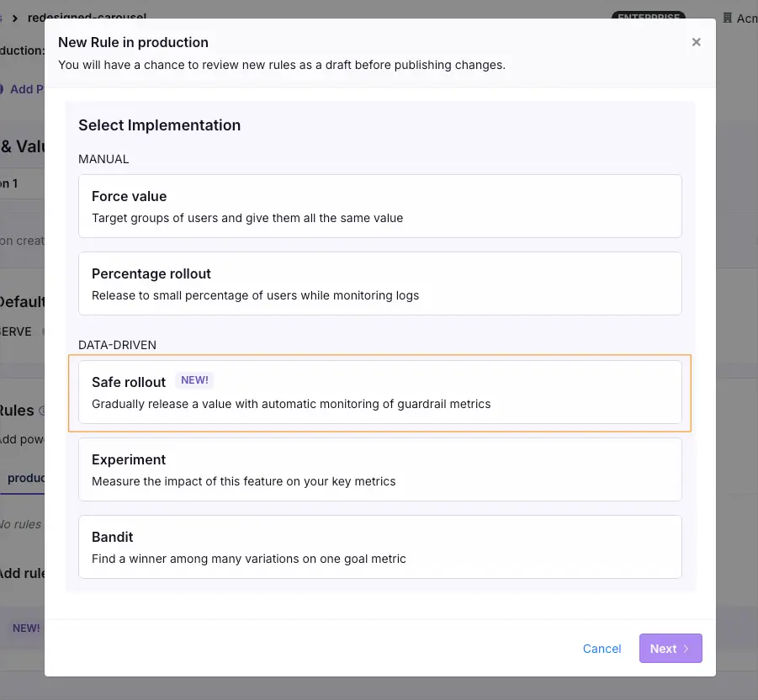The height and width of the screenshot is (700, 758).
Task: Click the DATA-DRIVEN section label
Action: pos(117,345)
